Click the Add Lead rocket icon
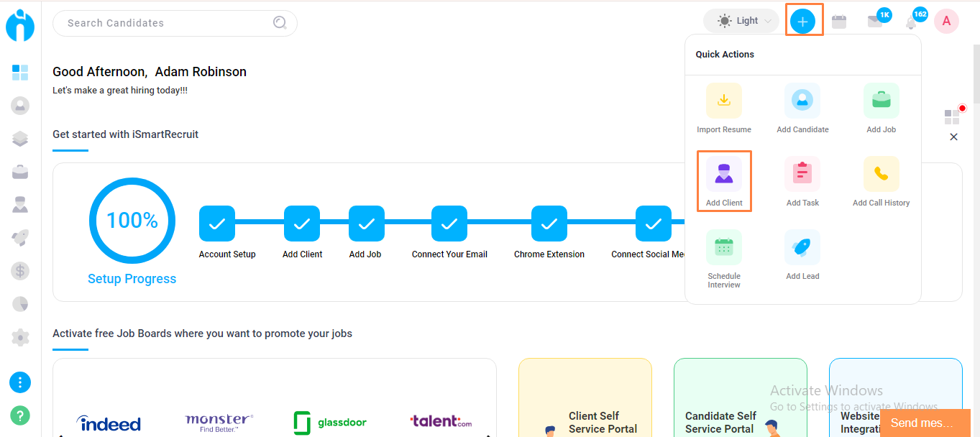980x437 pixels. tap(802, 247)
